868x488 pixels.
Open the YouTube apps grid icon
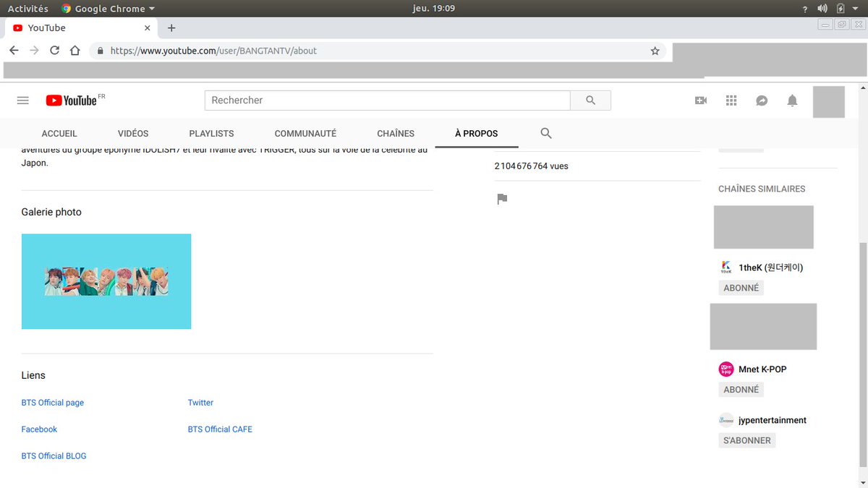point(731,100)
